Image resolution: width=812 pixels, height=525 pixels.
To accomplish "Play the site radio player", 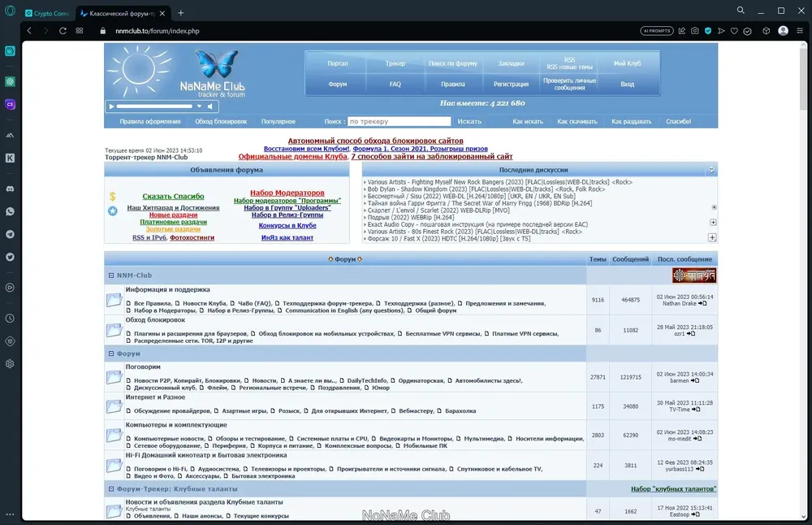I will [x=110, y=106].
